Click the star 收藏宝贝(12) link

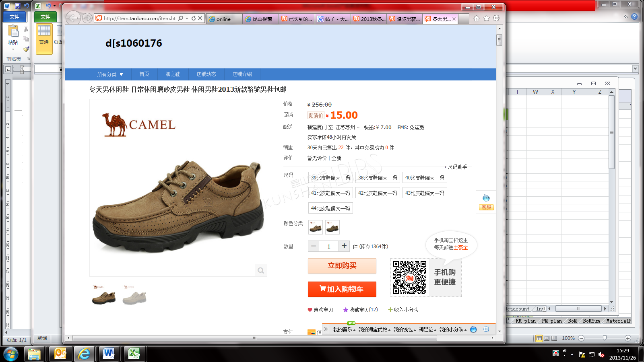pos(361,310)
